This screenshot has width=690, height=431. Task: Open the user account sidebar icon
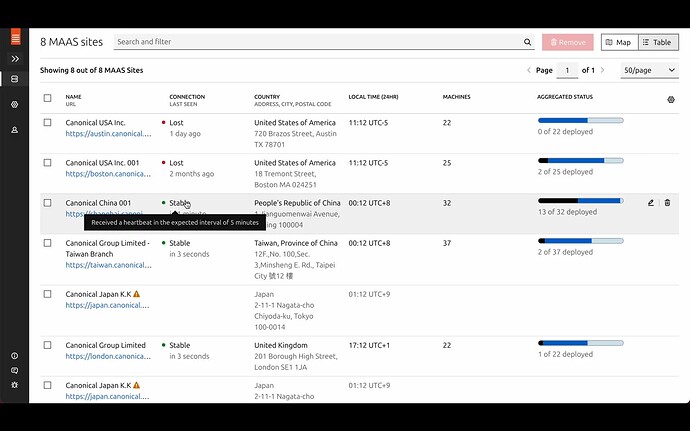15,130
